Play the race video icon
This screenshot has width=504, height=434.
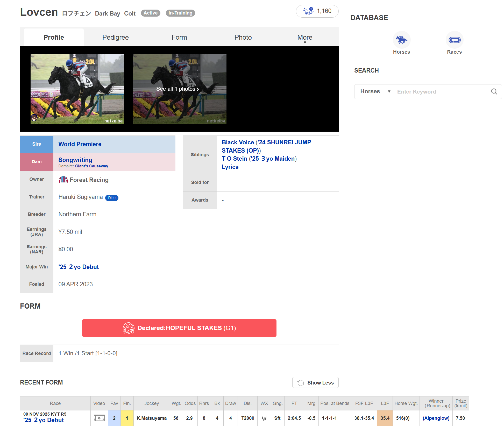[99, 418]
